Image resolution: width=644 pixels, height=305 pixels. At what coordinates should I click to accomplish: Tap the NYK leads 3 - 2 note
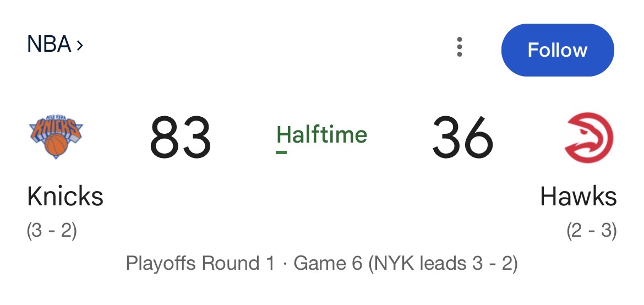(443, 263)
